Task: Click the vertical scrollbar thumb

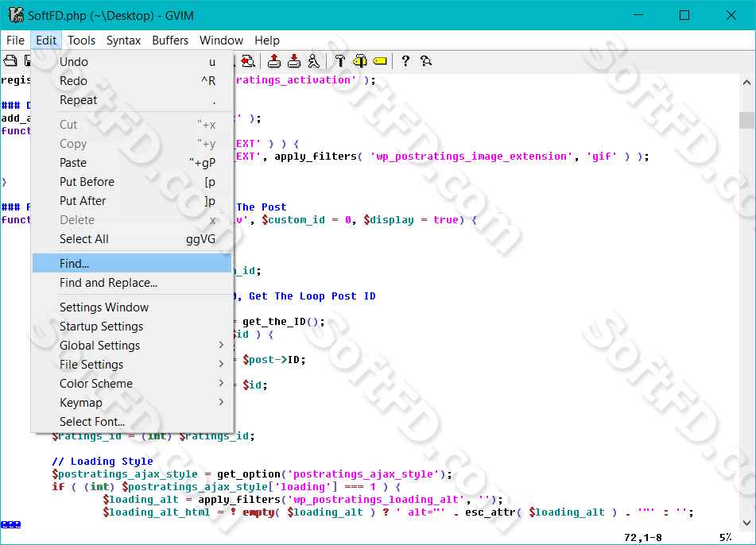Action: point(746,120)
